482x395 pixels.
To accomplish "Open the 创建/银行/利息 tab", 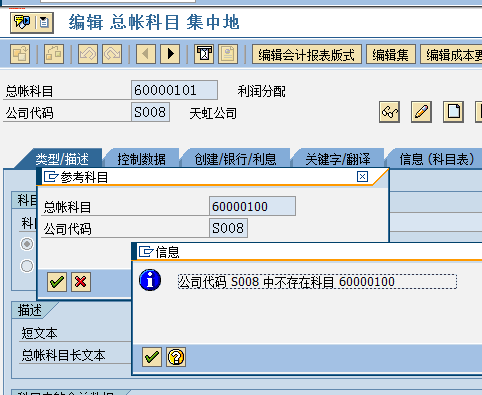I will tap(235, 159).
